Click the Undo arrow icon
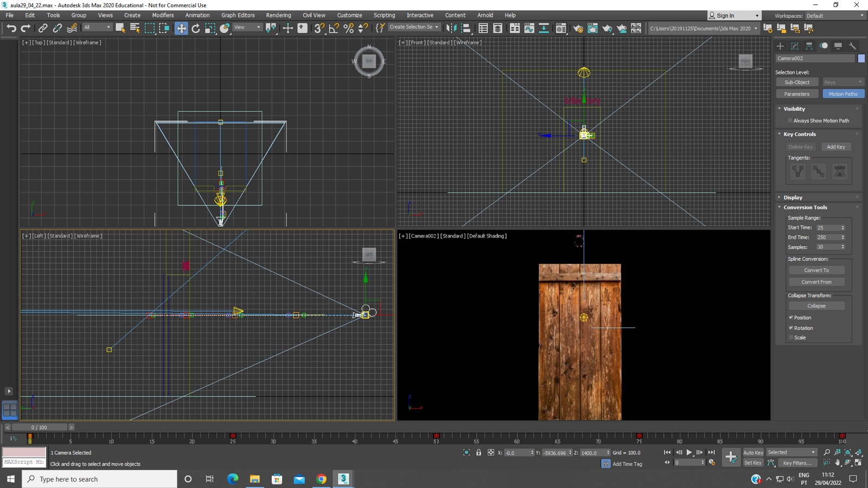Image resolution: width=868 pixels, height=488 pixels. pyautogui.click(x=11, y=28)
